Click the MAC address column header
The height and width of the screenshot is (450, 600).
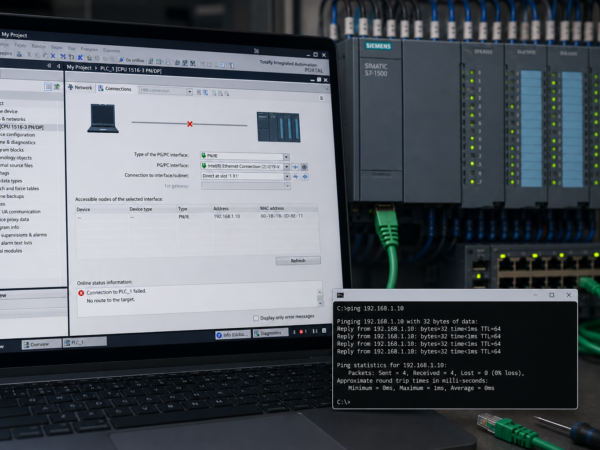pyautogui.click(x=272, y=208)
